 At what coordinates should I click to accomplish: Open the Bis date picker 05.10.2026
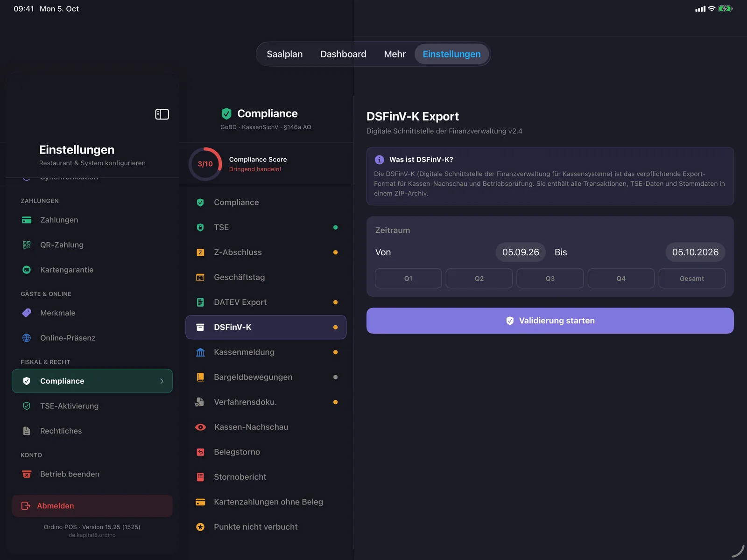coord(695,252)
